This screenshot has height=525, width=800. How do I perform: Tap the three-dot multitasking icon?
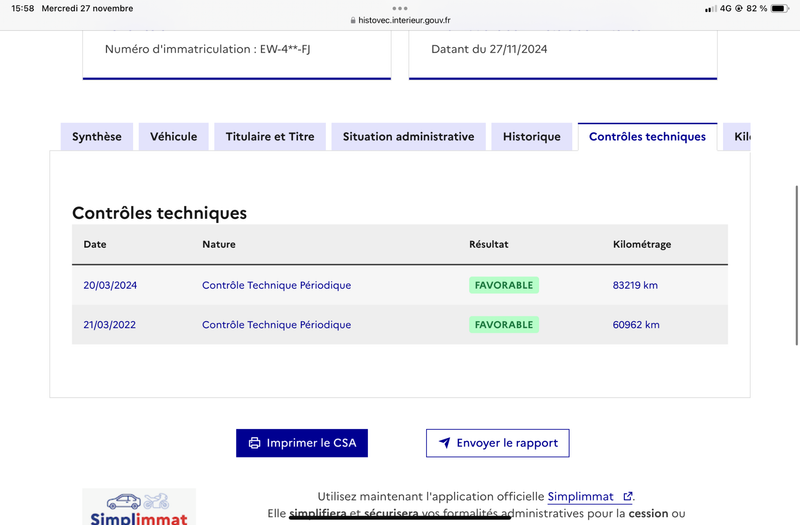tap(400, 8)
